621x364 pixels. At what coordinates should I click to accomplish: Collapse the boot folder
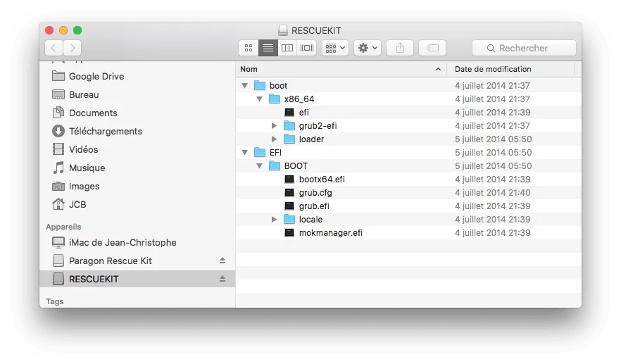(x=245, y=86)
